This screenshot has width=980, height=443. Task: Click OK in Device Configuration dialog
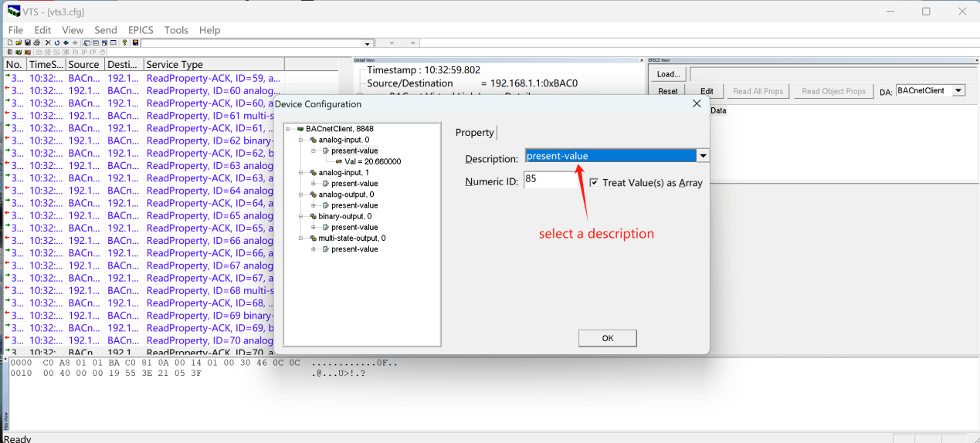coord(607,338)
